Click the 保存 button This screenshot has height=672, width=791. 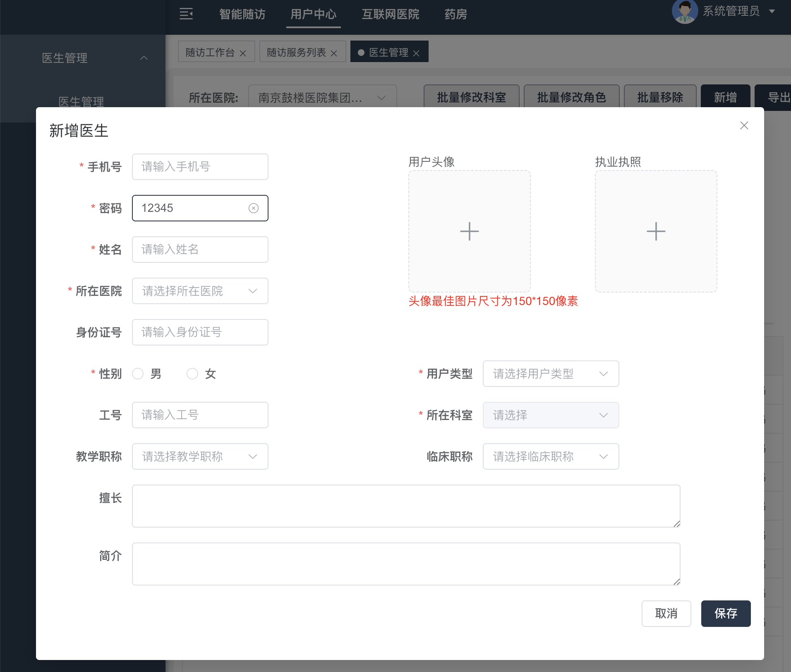coord(726,614)
